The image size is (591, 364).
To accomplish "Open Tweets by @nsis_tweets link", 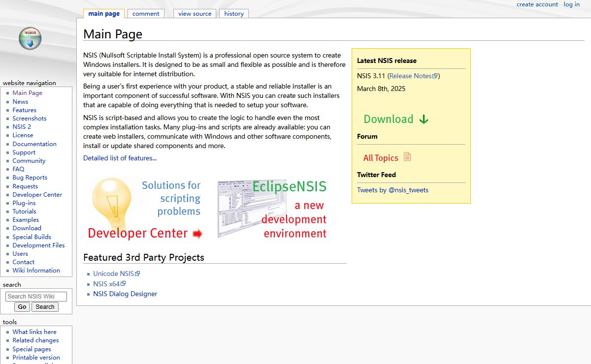I will tap(393, 190).
